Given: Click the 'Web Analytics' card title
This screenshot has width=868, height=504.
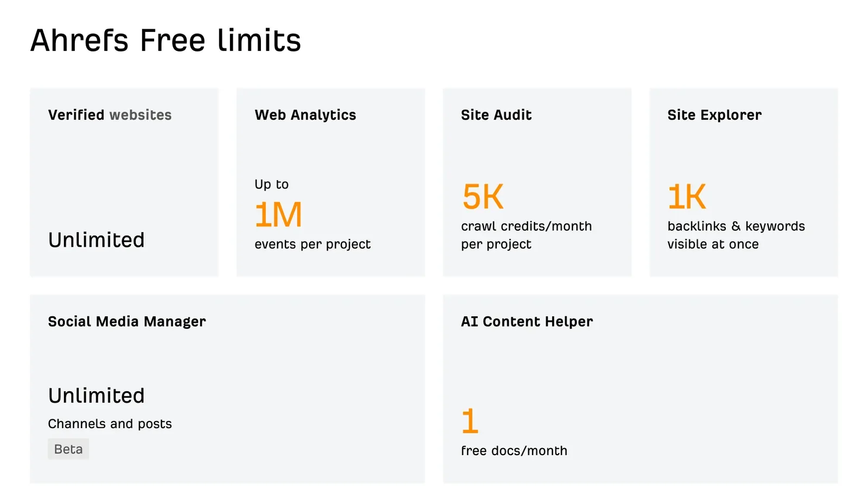Looking at the screenshot, I should tap(305, 115).
